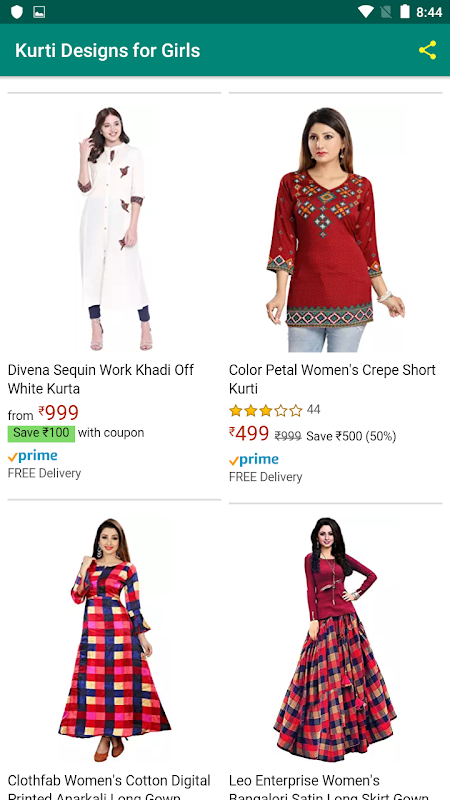Tap the battery icon in status bar
450x800 pixels.
(x=405, y=11)
